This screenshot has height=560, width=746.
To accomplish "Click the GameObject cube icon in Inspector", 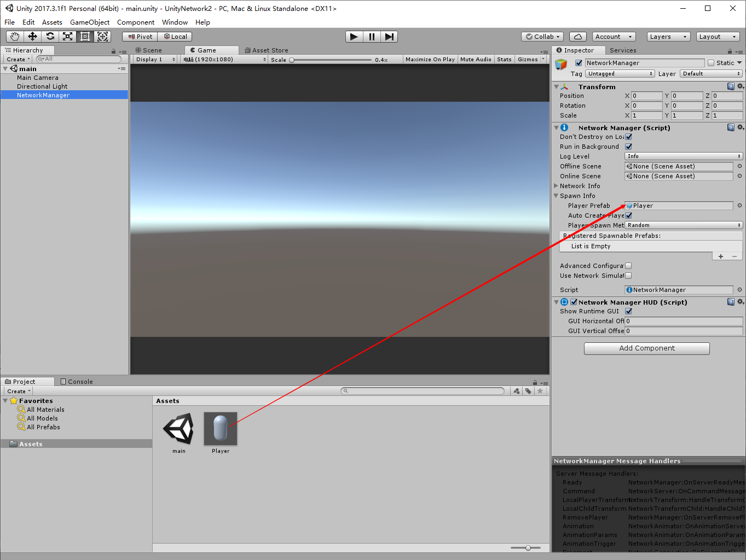I will 561,65.
